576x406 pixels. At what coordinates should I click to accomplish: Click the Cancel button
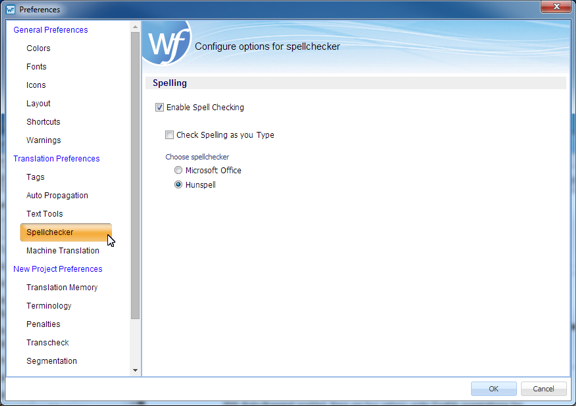point(543,389)
